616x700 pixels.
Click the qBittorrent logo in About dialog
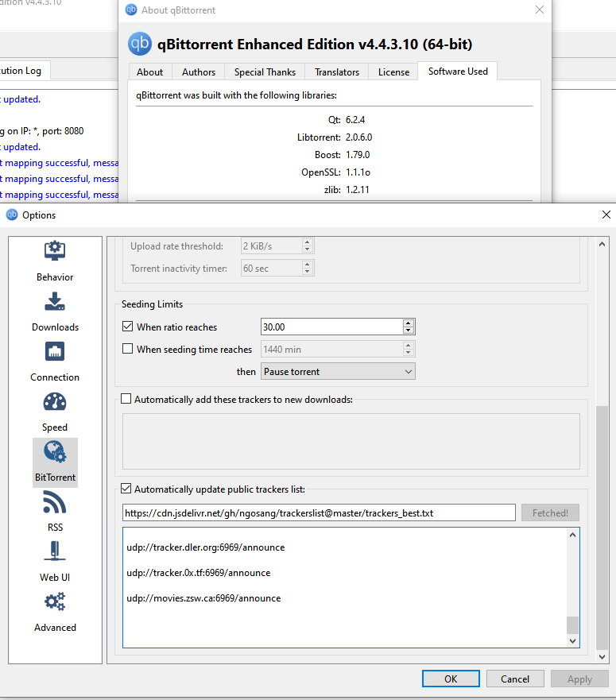[140, 44]
